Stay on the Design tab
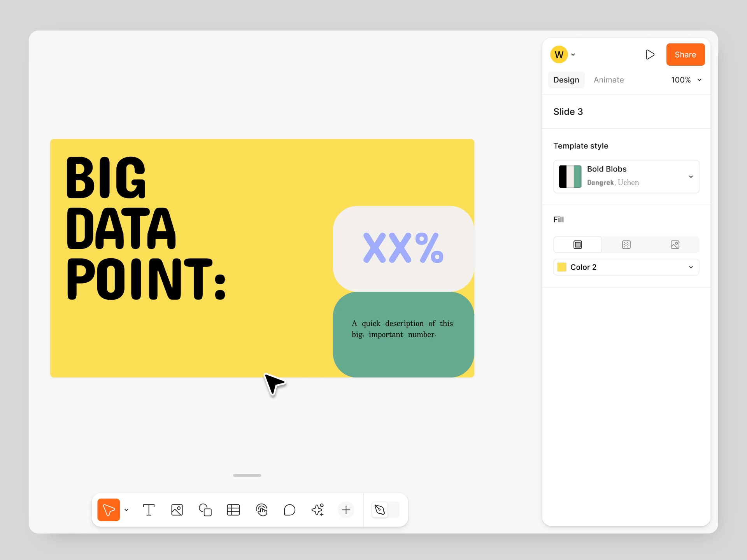 pyautogui.click(x=566, y=80)
